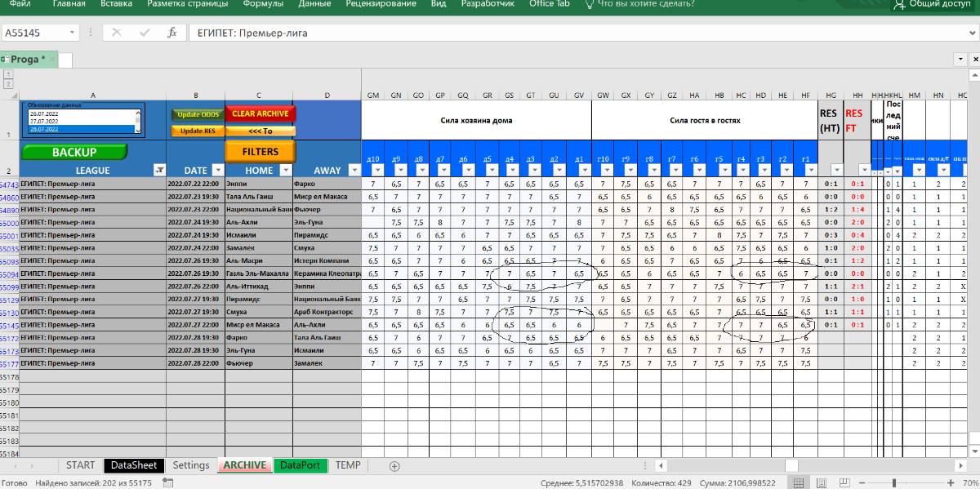Screen dimensions: 980x489
Task: Switch to the START sheet tab
Action: point(80,465)
